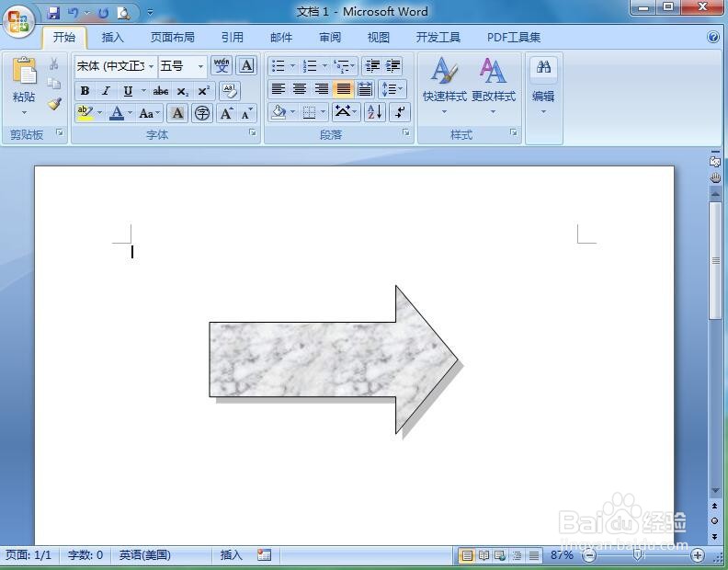Center align text

300,89
